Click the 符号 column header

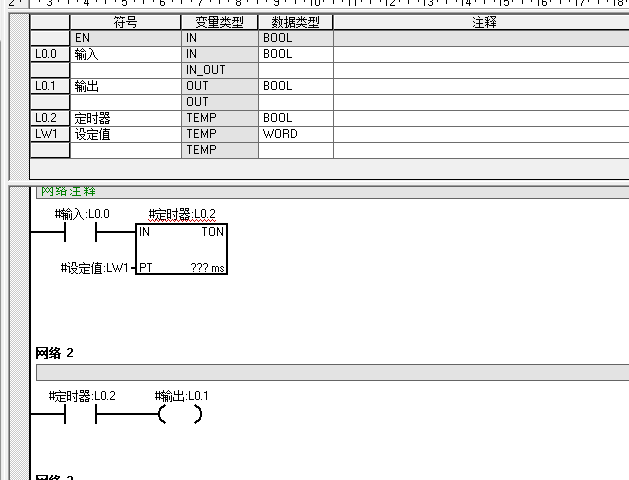click(x=125, y=22)
